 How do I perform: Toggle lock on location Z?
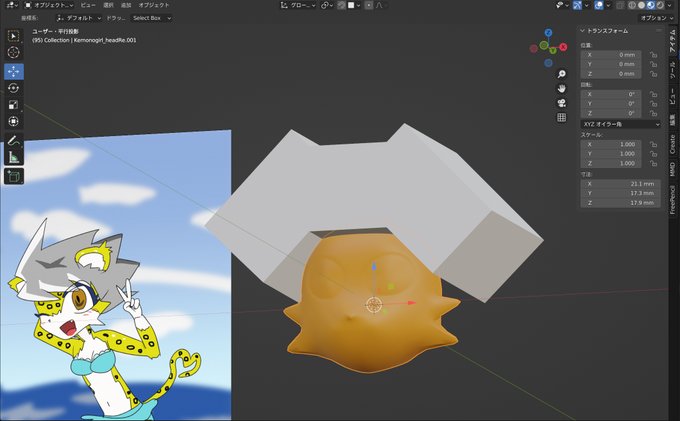point(653,74)
